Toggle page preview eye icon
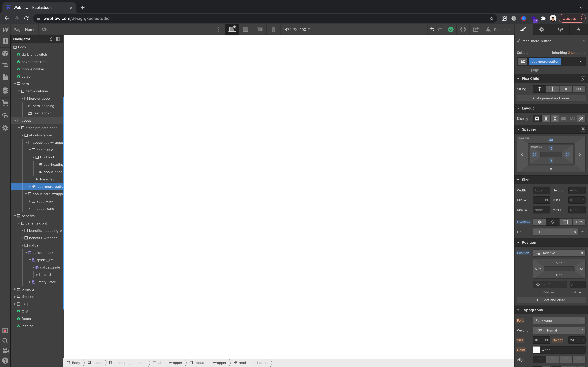Screen dimensions: 588x367 (44, 29)
